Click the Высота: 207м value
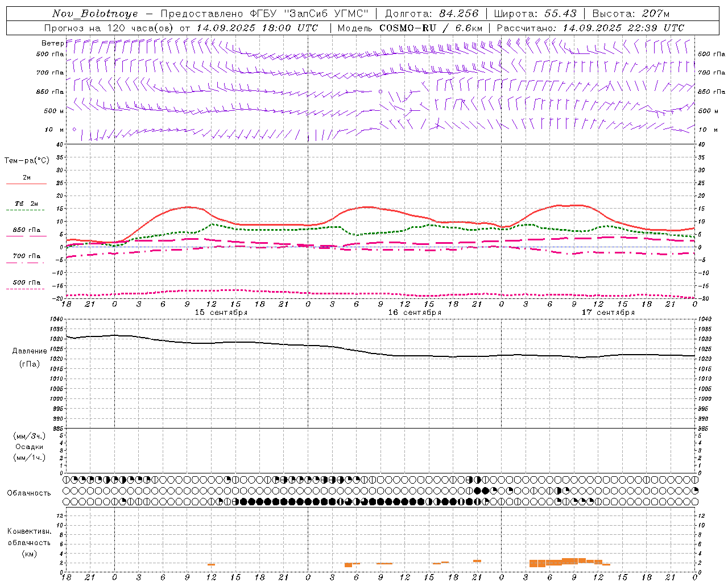The height and width of the screenshot is (582, 728). (631, 14)
